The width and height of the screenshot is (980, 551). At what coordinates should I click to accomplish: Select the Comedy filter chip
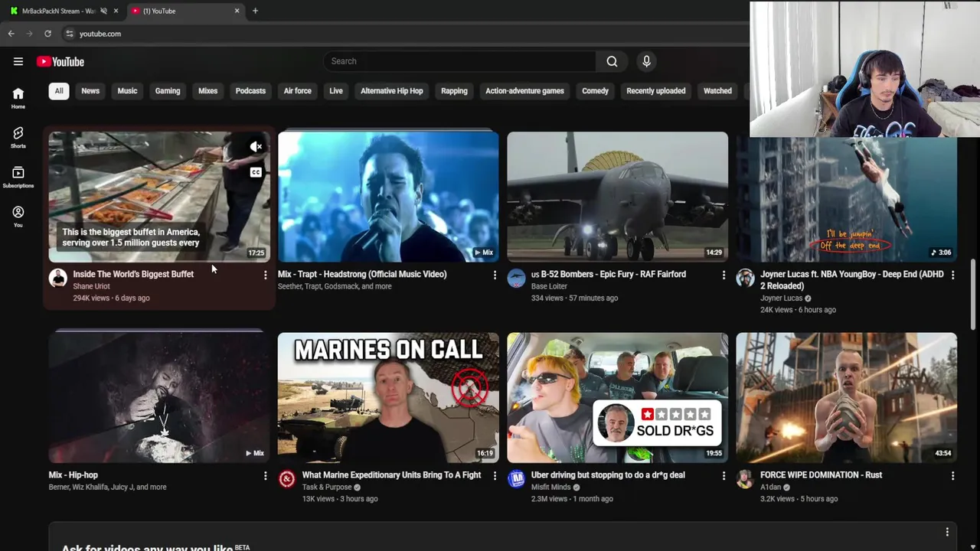(595, 91)
